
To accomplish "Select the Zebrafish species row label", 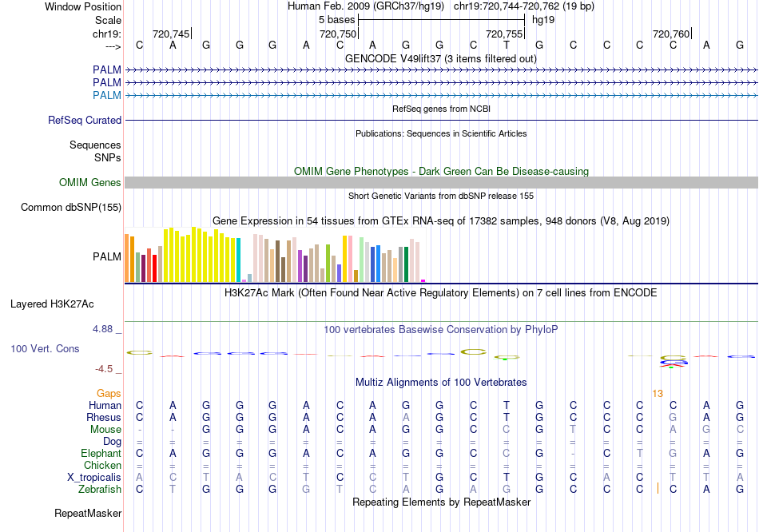I will point(100,490).
